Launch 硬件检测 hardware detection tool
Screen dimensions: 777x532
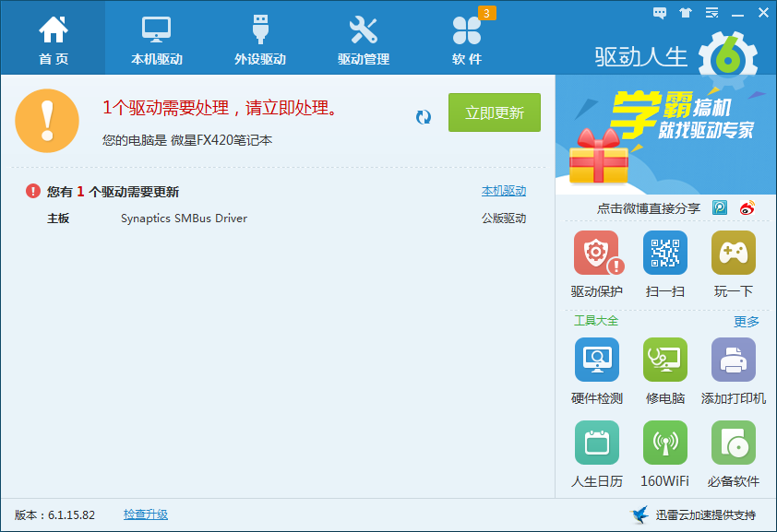tap(596, 361)
